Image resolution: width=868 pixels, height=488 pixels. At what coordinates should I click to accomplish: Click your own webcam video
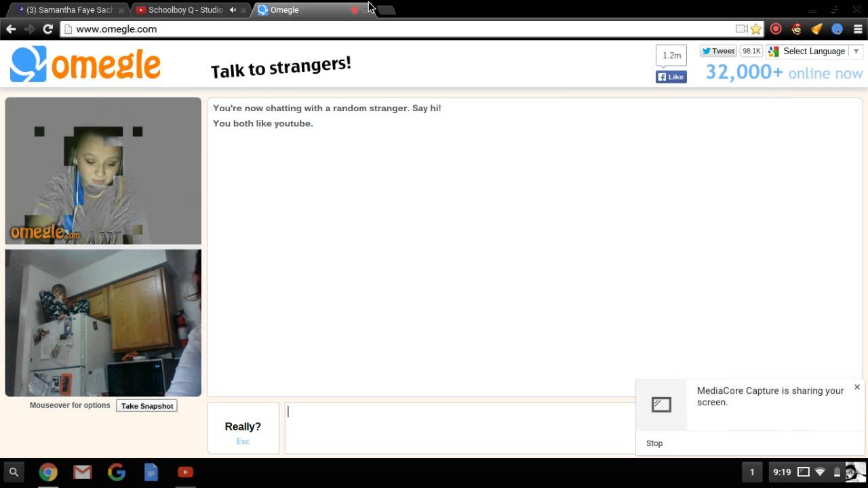[x=103, y=323]
